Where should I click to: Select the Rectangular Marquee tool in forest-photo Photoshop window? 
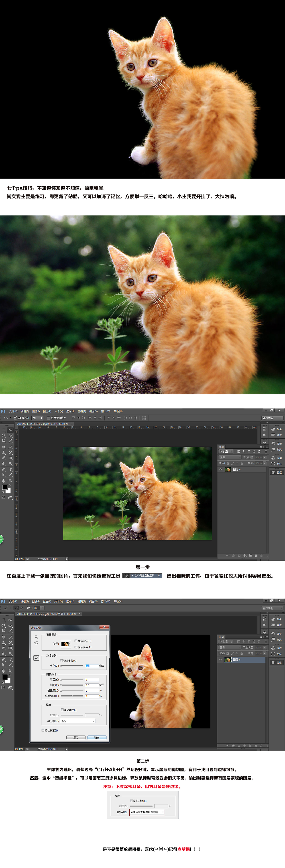(x=4, y=430)
